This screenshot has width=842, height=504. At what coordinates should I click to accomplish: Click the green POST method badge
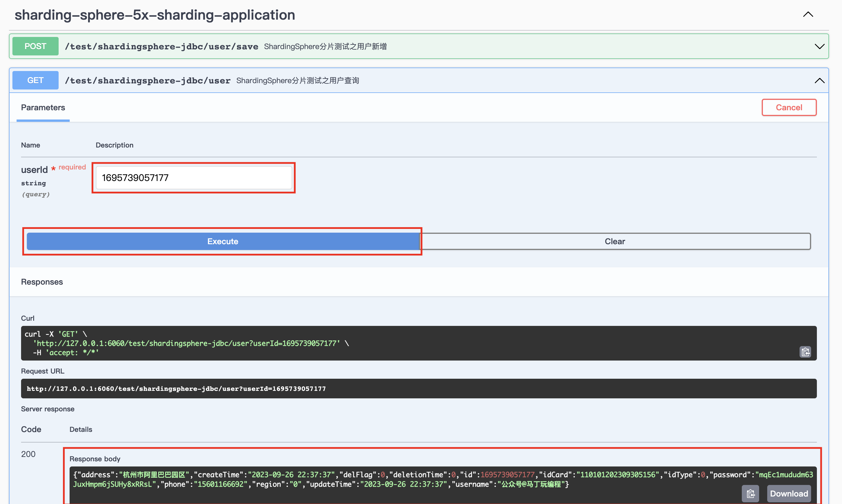(35, 46)
